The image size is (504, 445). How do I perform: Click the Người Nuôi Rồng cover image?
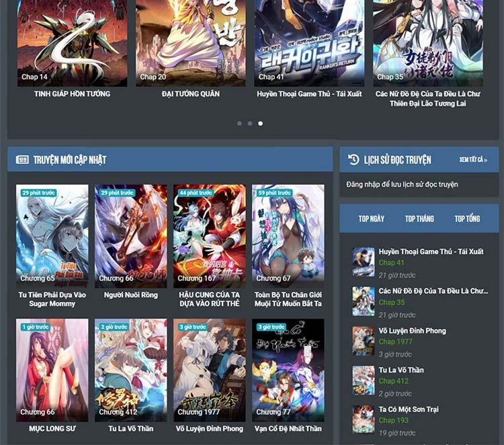coord(131,235)
